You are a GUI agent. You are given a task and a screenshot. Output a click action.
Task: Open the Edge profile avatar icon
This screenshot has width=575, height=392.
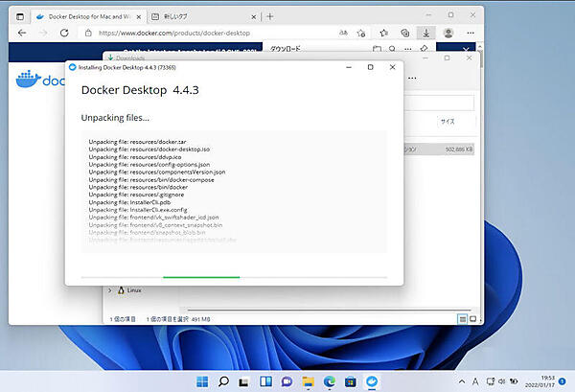pos(448,32)
